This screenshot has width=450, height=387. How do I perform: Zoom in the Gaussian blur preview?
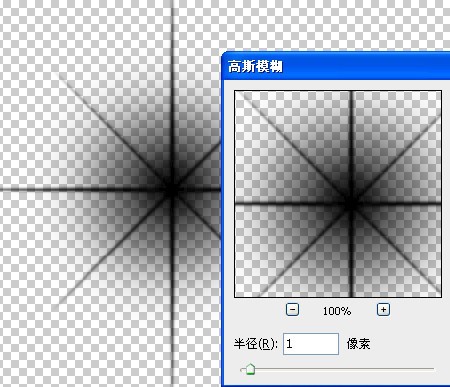[383, 310]
